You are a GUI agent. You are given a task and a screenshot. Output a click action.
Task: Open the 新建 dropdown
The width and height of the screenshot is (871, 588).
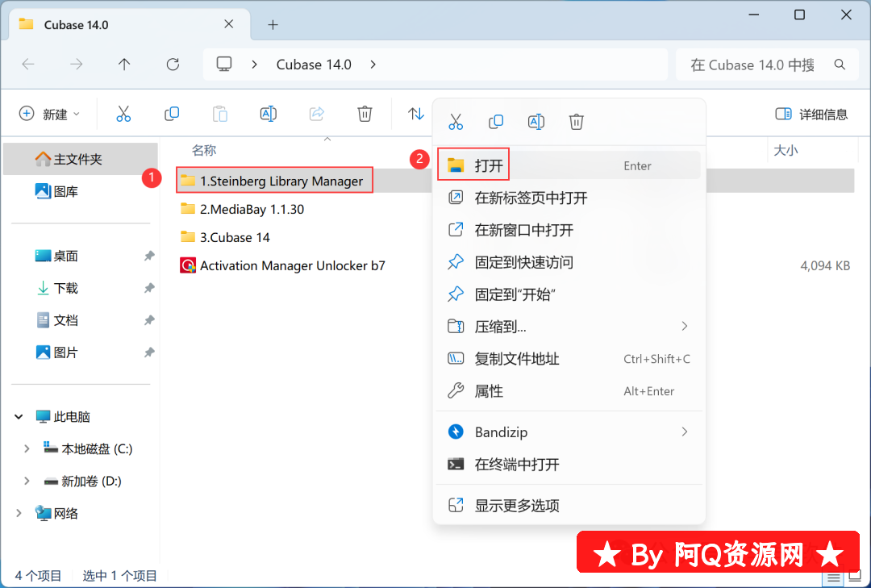(x=49, y=114)
